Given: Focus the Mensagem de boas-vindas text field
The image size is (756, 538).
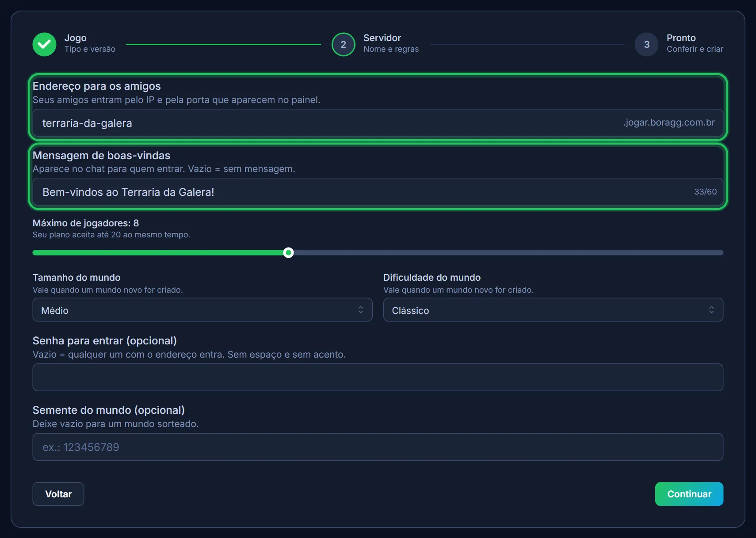Looking at the screenshot, I should tap(378, 192).
